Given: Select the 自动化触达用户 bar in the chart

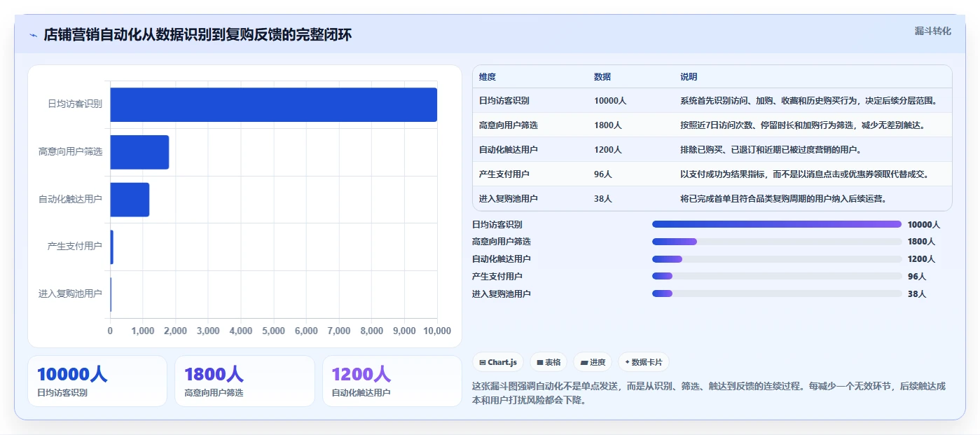Looking at the screenshot, I should click(x=130, y=200).
